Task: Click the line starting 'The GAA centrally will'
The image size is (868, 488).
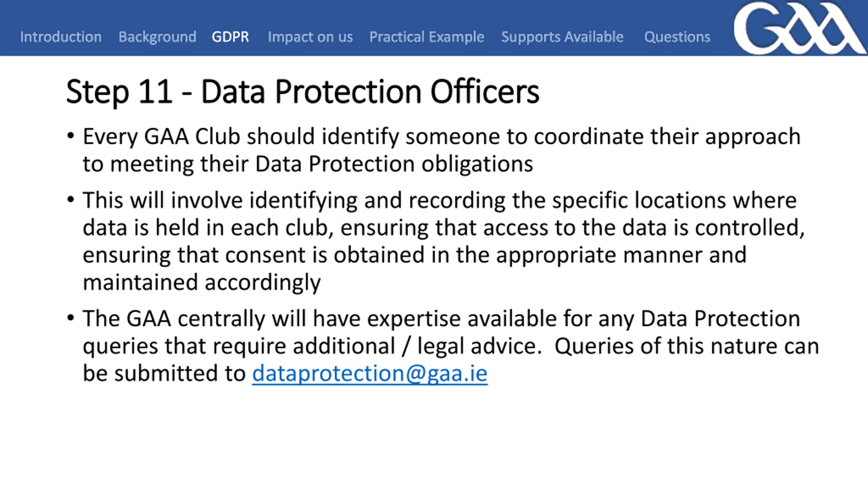Action: click(441, 319)
